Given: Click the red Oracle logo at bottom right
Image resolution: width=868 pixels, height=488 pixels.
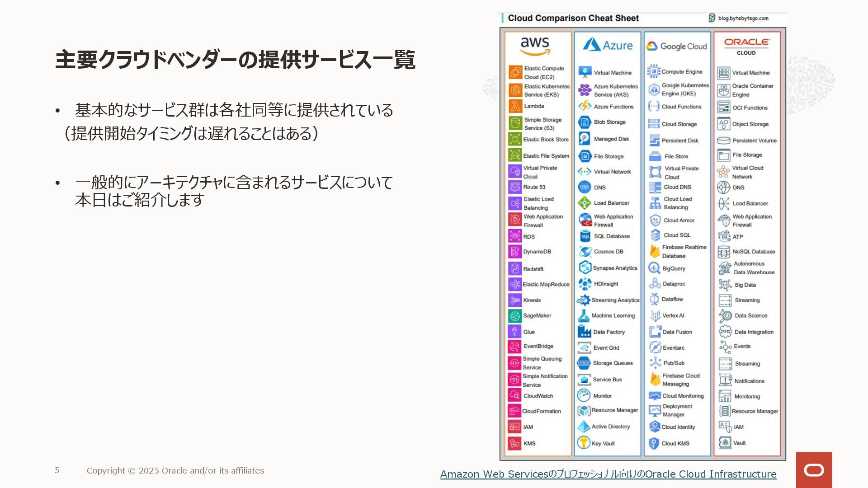Looking at the screenshot, I should pos(814,470).
